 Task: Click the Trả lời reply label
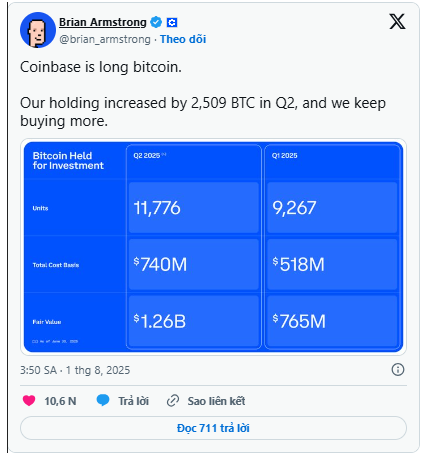point(133,401)
